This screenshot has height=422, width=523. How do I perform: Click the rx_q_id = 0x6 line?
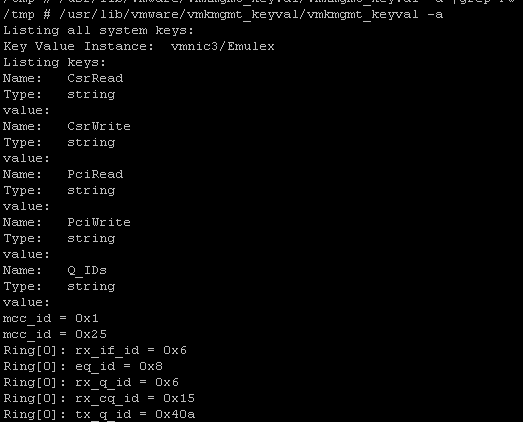coord(91,383)
